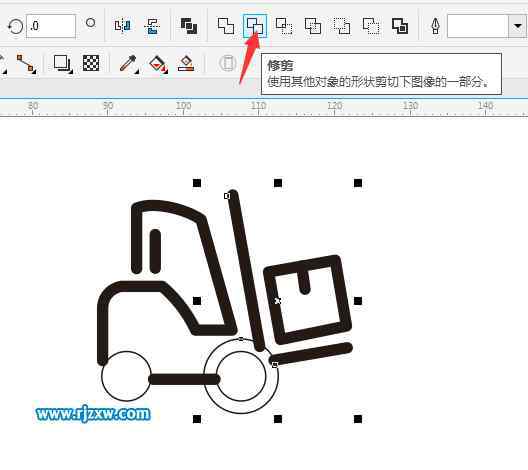Select the Weld shaping icon

pyautogui.click(x=226, y=26)
